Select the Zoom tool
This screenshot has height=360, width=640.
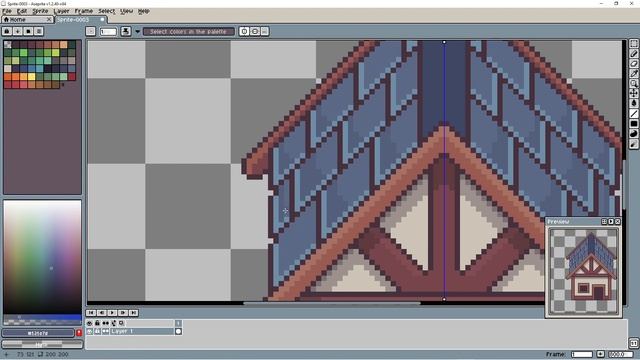633,84
